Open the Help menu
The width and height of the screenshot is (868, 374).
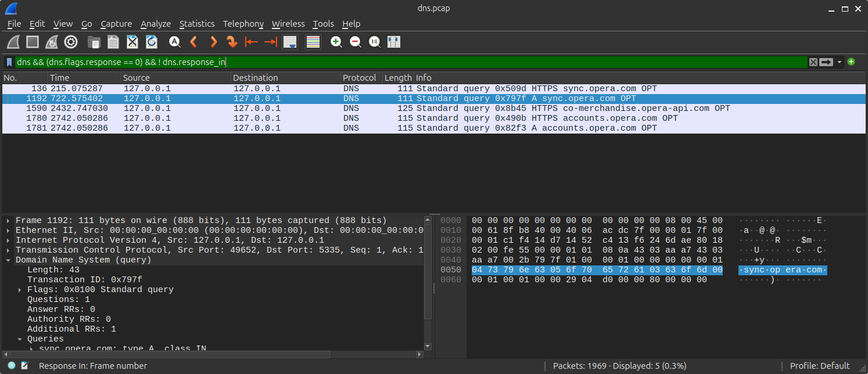[351, 24]
